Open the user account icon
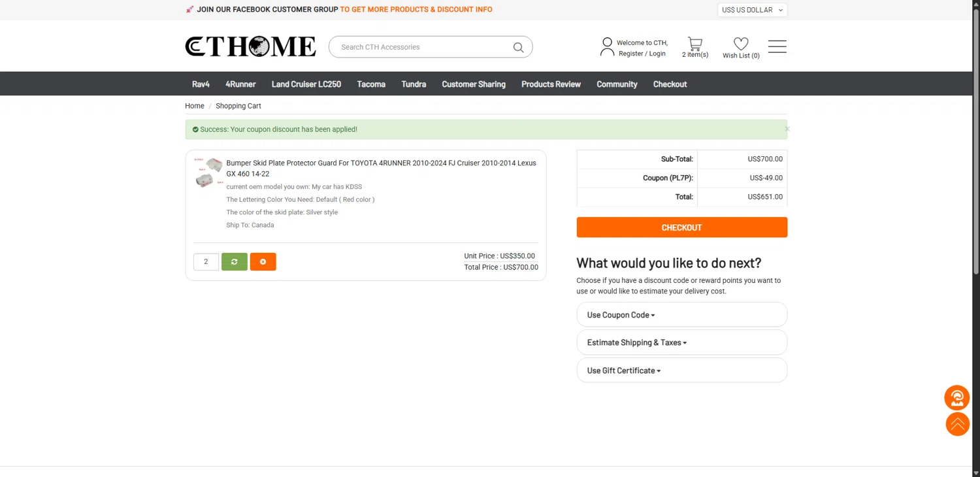 (x=607, y=46)
